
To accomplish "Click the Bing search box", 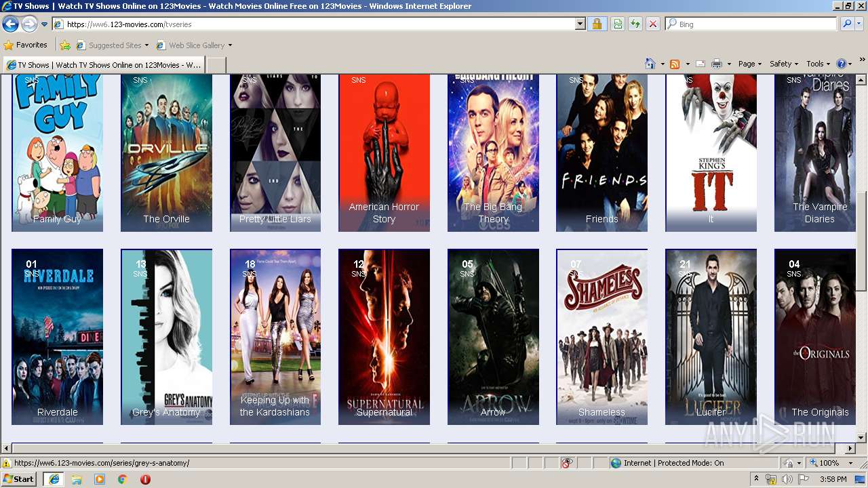I will point(751,24).
